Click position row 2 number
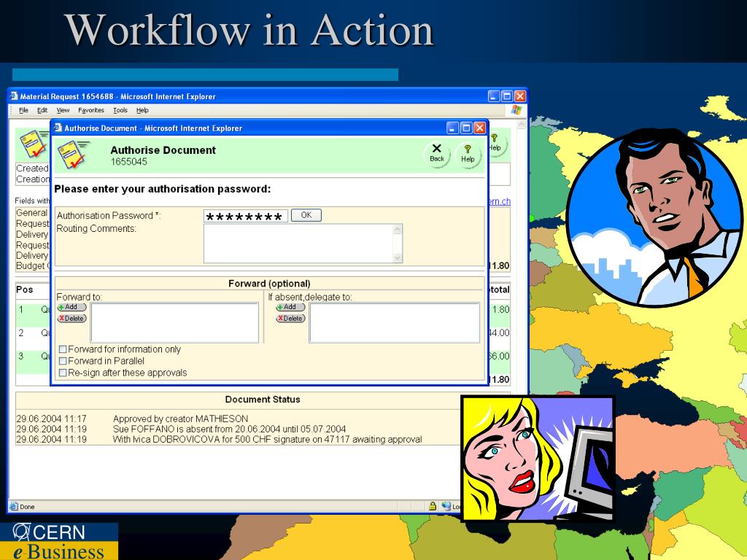This screenshot has width=747, height=560. pos(20,332)
